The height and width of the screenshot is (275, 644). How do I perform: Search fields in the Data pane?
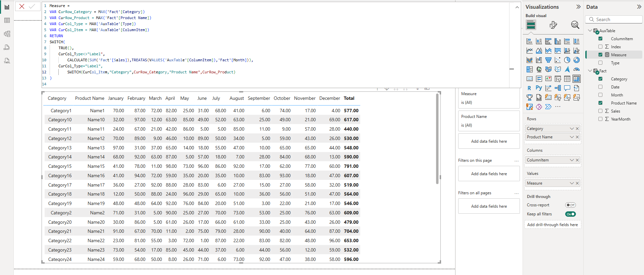pos(614,19)
